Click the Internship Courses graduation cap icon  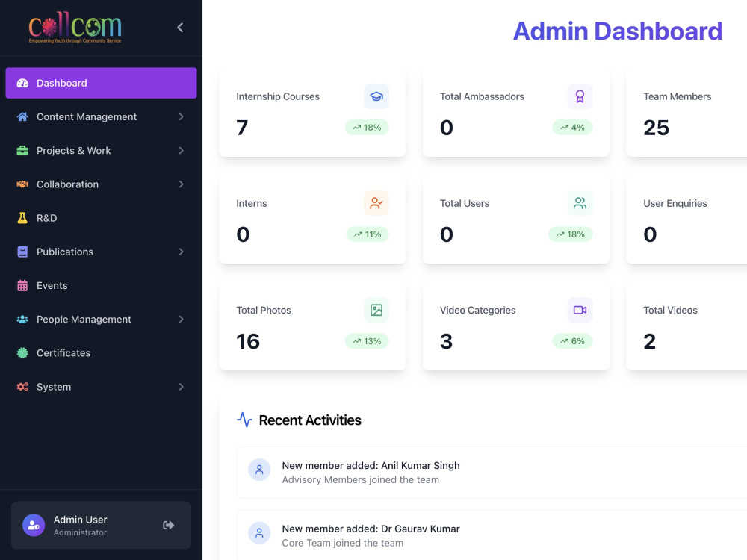pos(376,96)
